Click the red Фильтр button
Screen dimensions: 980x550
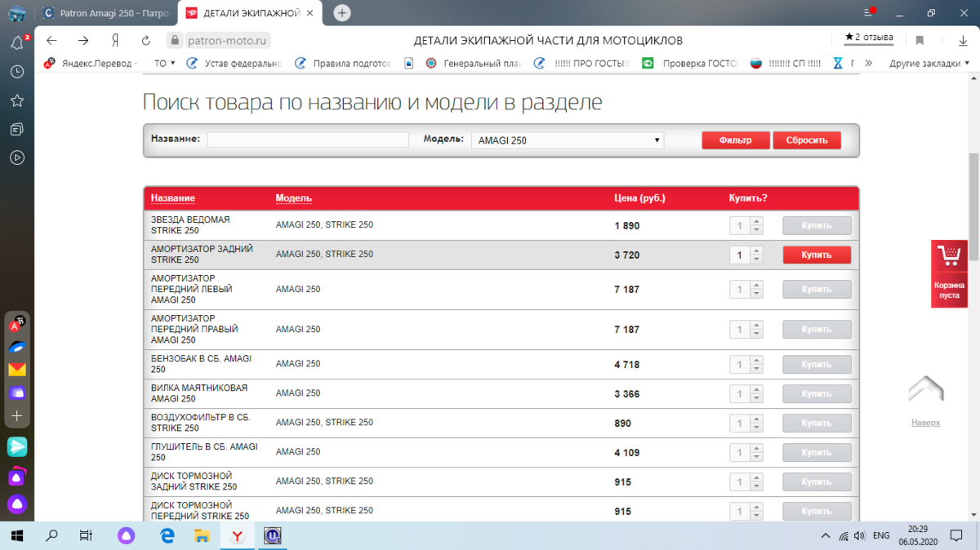pos(735,140)
